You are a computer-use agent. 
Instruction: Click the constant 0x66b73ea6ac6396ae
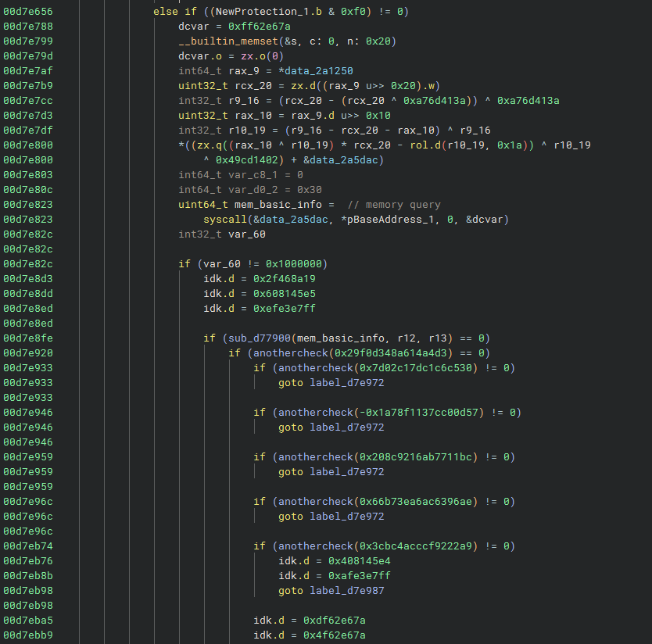(416, 502)
